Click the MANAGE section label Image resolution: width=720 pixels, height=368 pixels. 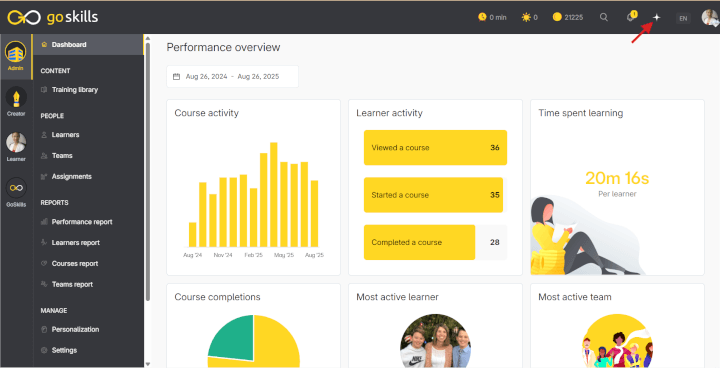(x=54, y=311)
